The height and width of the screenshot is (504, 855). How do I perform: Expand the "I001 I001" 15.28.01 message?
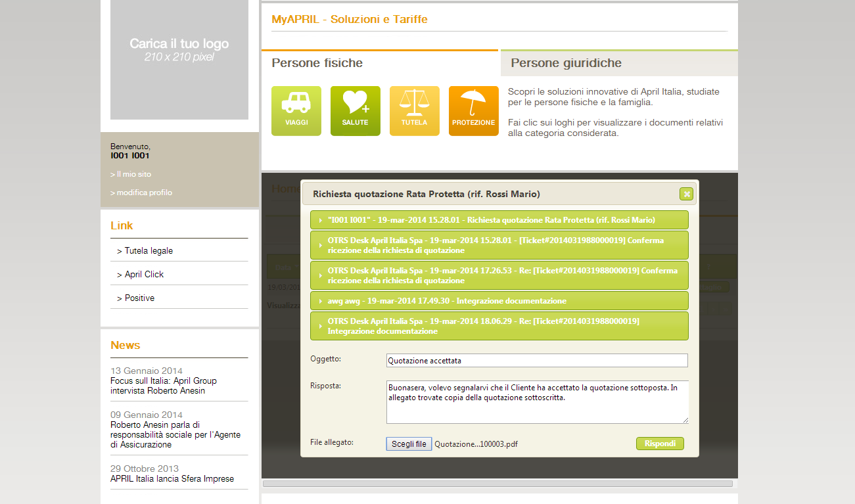point(499,220)
